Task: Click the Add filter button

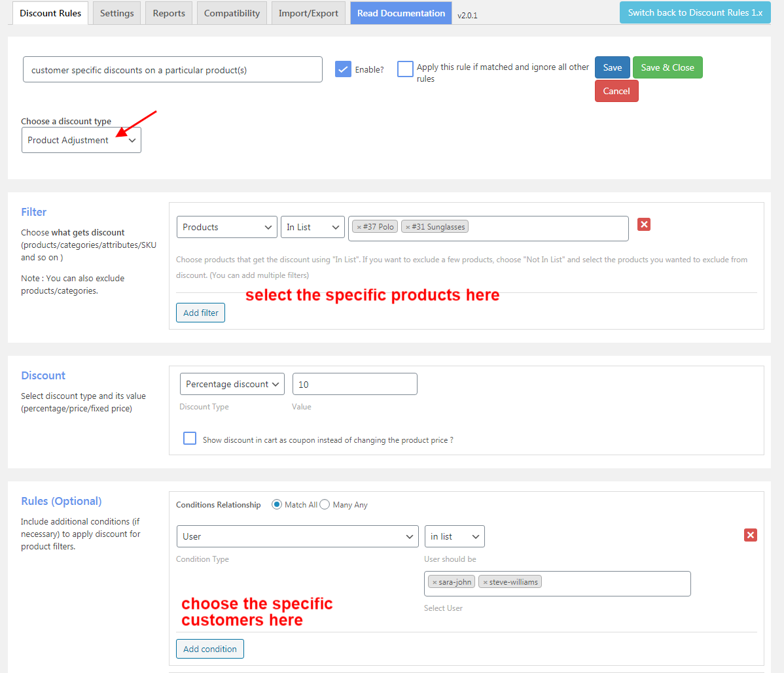Action: click(200, 313)
